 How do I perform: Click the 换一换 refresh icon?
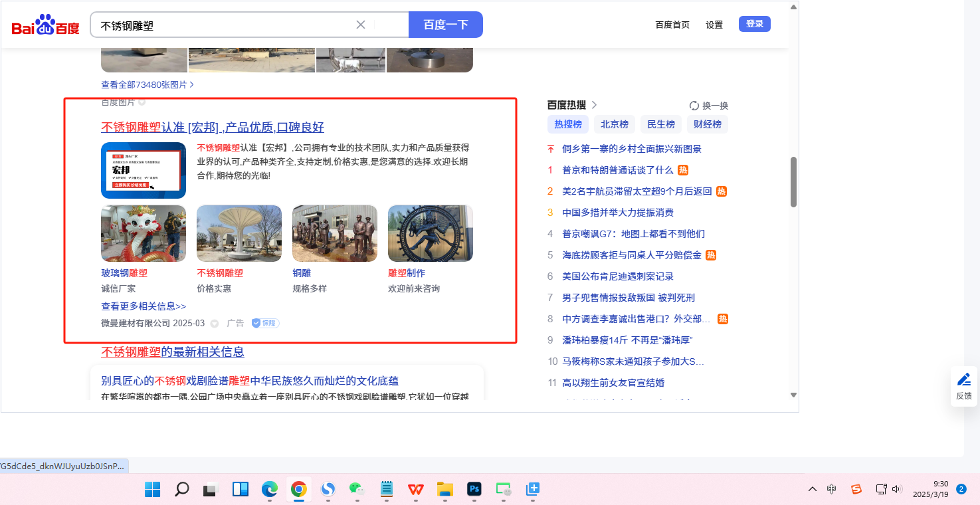(x=694, y=106)
